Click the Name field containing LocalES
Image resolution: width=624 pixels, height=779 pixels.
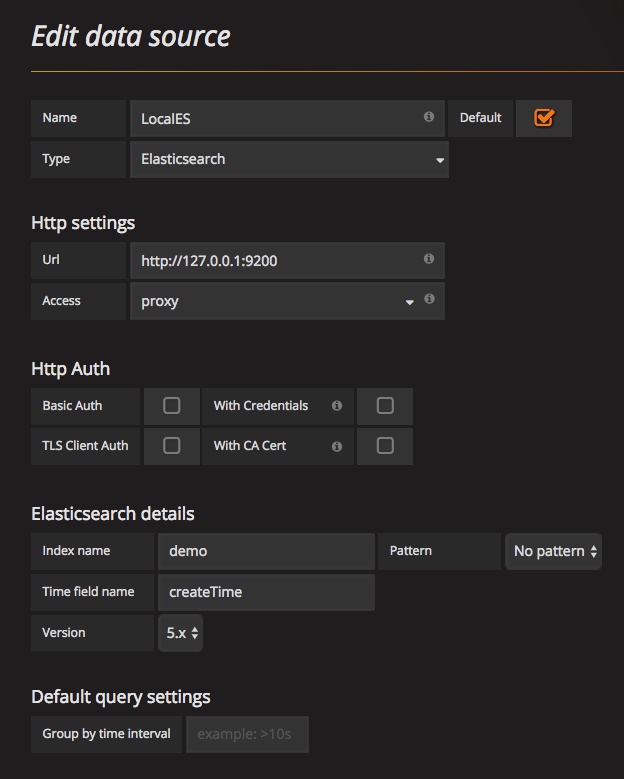(275, 118)
